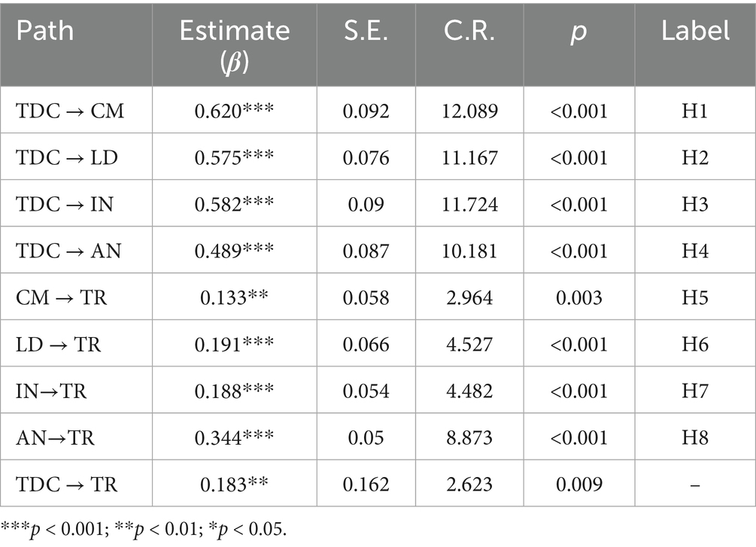
Task: Select the S.E. column header
Action: pos(366,30)
